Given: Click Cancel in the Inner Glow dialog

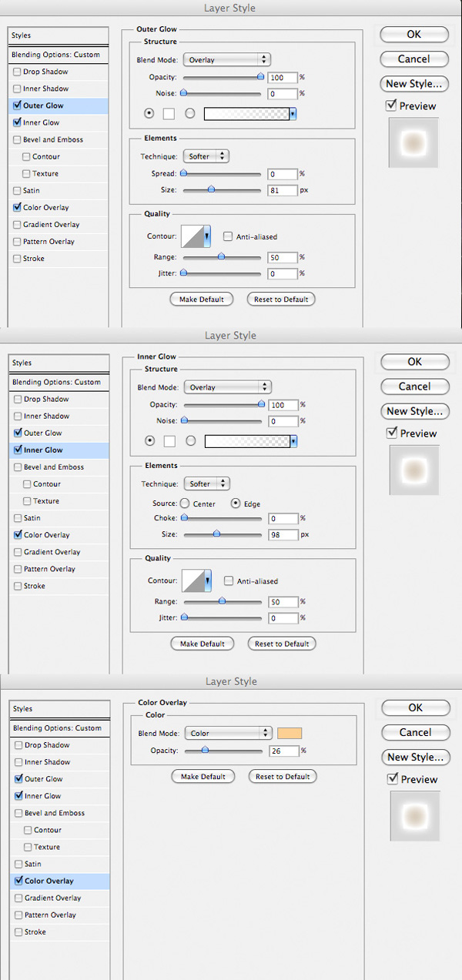Looking at the screenshot, I should coord(415,386).
